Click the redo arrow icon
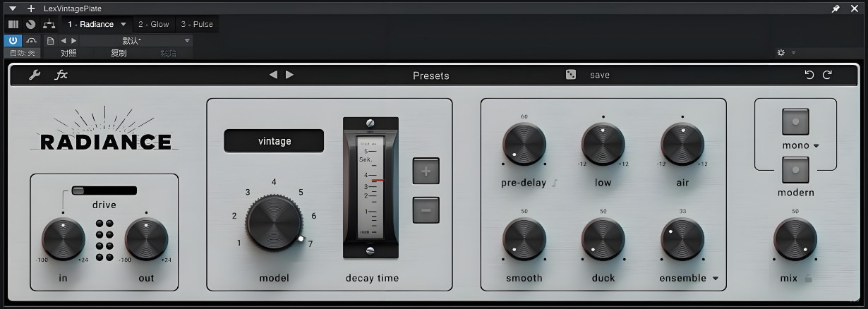Screen dimensions: 868x309 click(827, 75)
